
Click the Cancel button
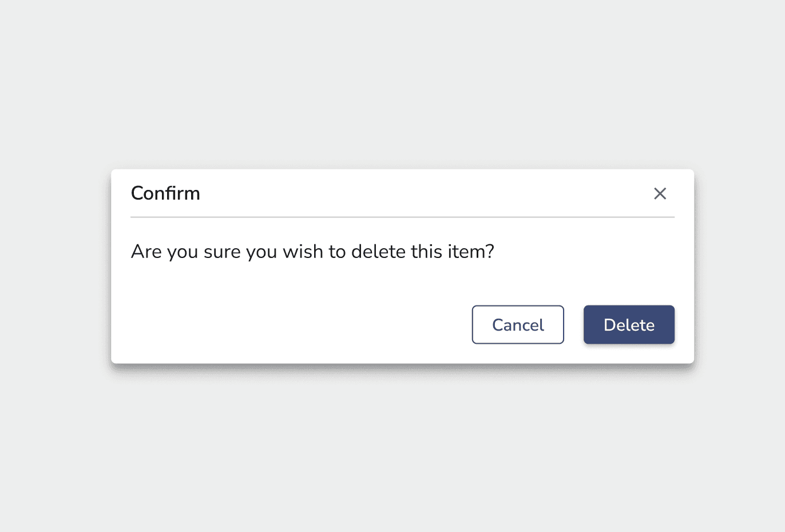517,324
